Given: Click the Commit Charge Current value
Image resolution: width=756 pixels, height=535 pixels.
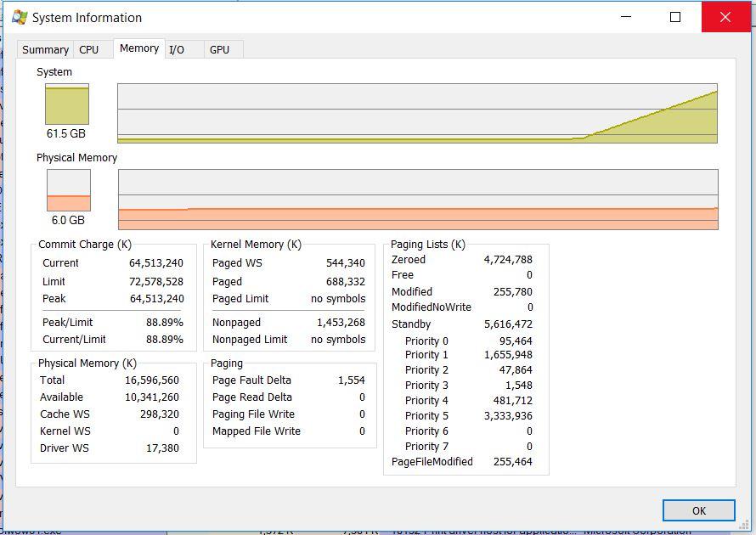Looking at the screenshot, I should point(156,263).
